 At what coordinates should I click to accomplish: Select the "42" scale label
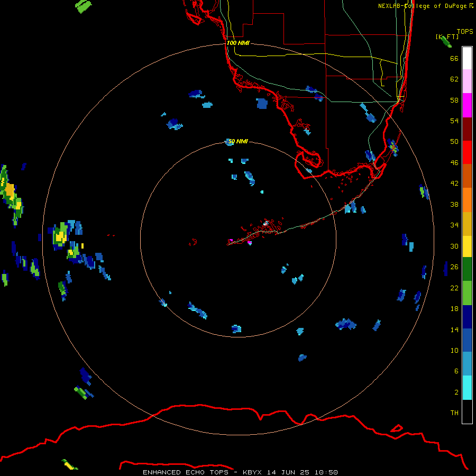454,184
